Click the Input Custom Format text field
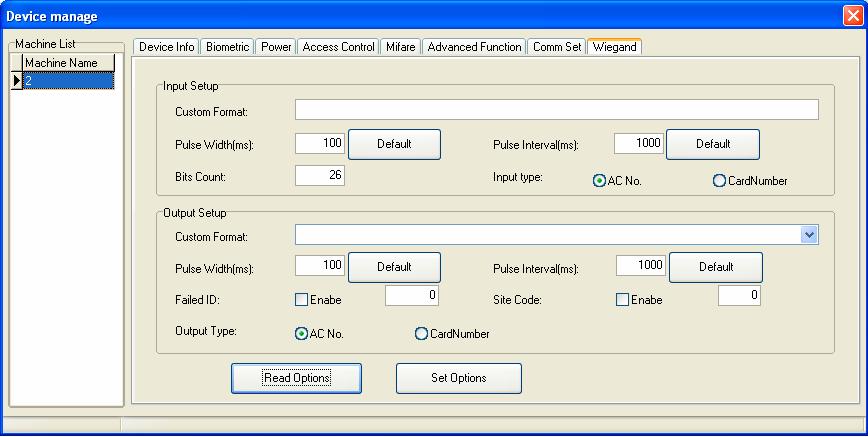The image size is (868, 437). coord(556,110)
